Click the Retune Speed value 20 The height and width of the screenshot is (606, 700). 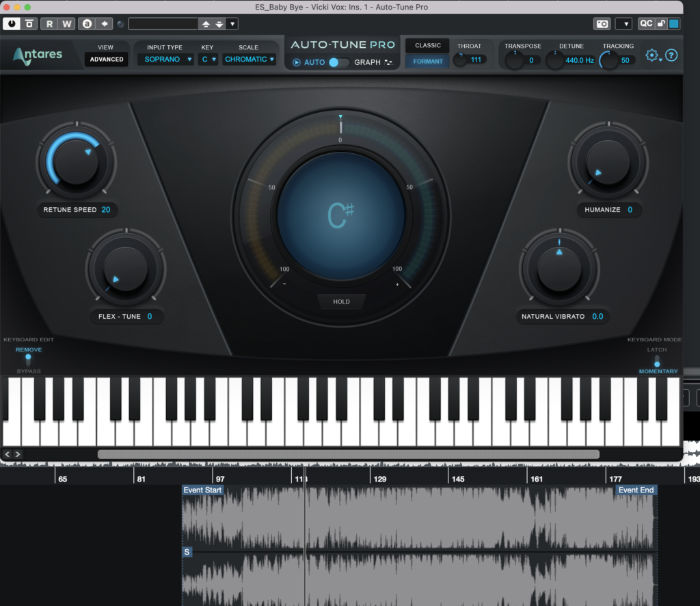[x=106, y=209]
